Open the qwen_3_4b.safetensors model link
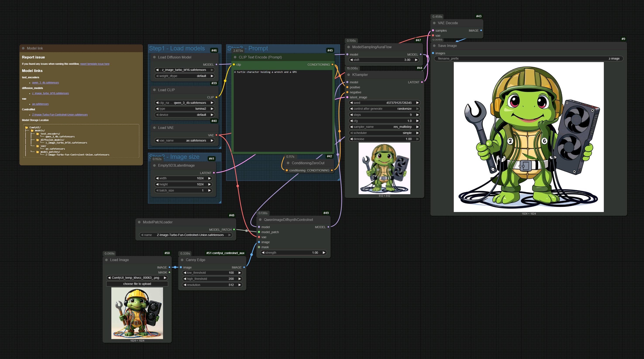This screenshot has height=359, width=644. (45, 83)
